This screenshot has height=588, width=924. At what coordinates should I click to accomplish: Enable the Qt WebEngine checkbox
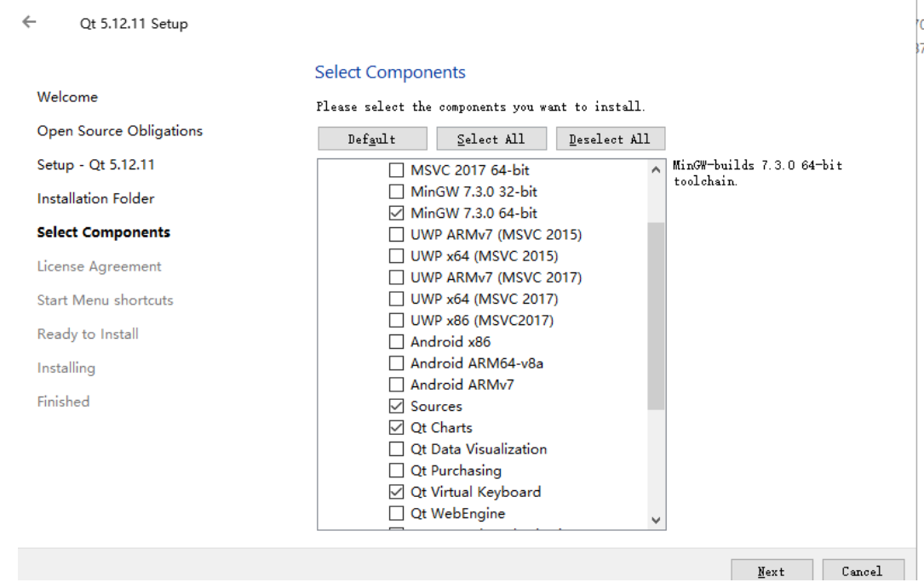pos(397,513)
